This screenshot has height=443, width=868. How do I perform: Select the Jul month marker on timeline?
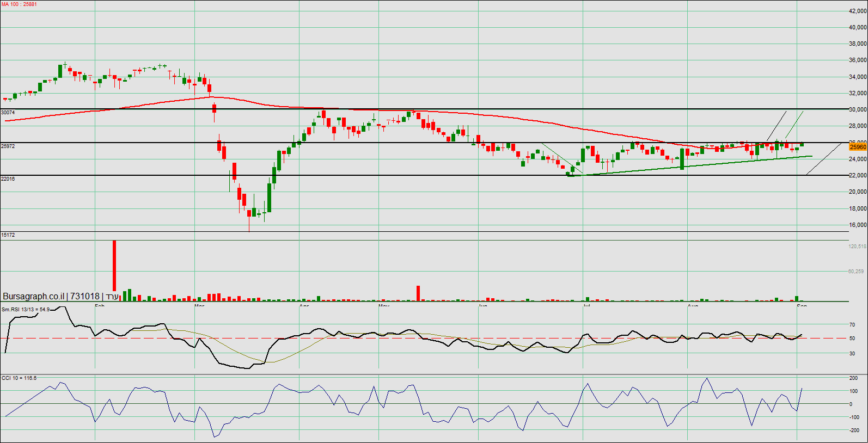tap(586, 306)
